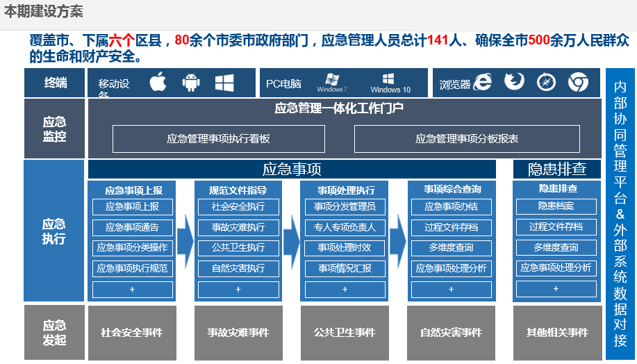Image resolution: width=637 pixels, height=364 pixels.
Task: Click 多维度查询 in 隐患排查 column
Action: click(x=556, y=247)
